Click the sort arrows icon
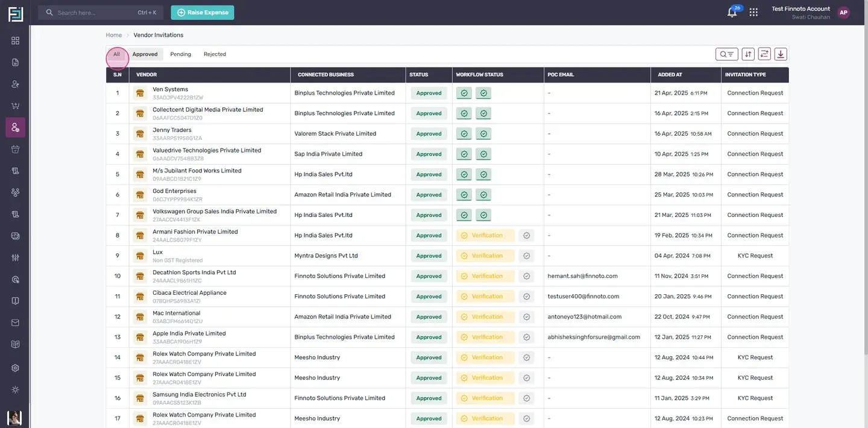 coord(748,54)
